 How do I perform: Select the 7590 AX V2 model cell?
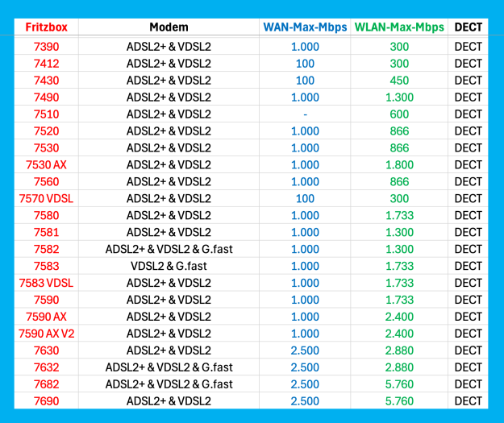pos(46,334)
